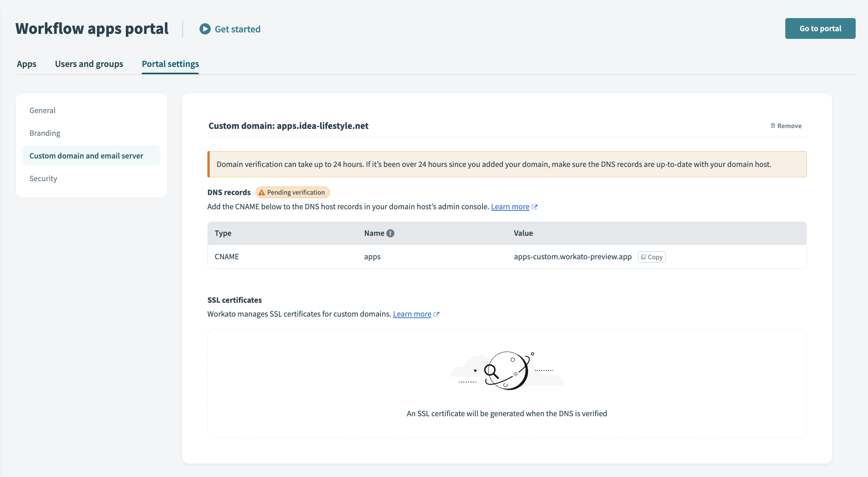
Task: Open the Learn more link under DNS records
Action: point(510,207)
